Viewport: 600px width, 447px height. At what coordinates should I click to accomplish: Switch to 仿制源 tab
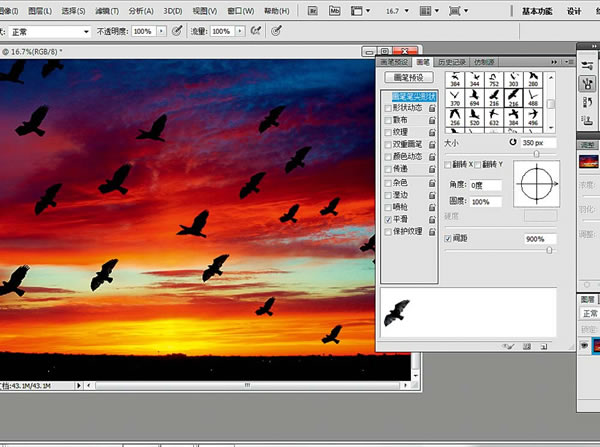coord(484,62)
